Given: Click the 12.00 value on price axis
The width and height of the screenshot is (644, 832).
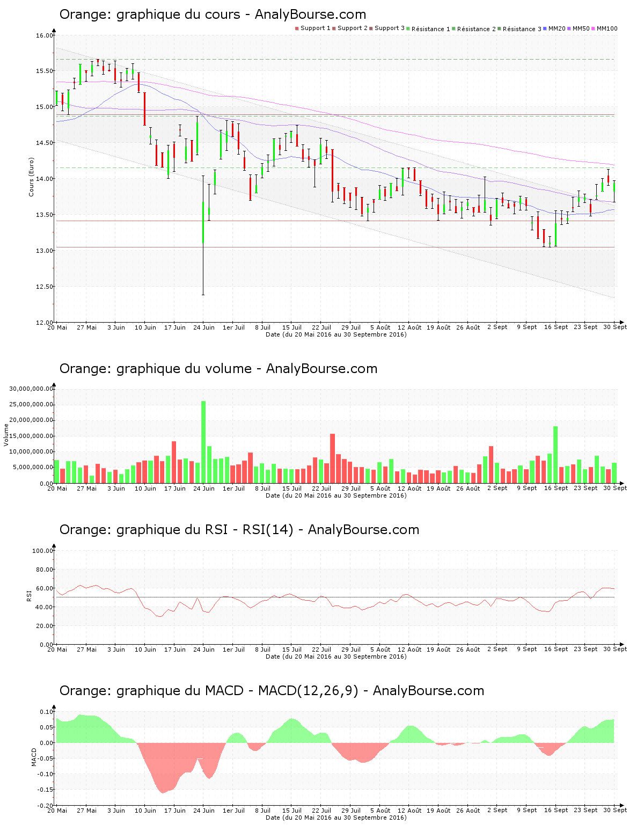Looking at the screenshot, I should point(45,323).
